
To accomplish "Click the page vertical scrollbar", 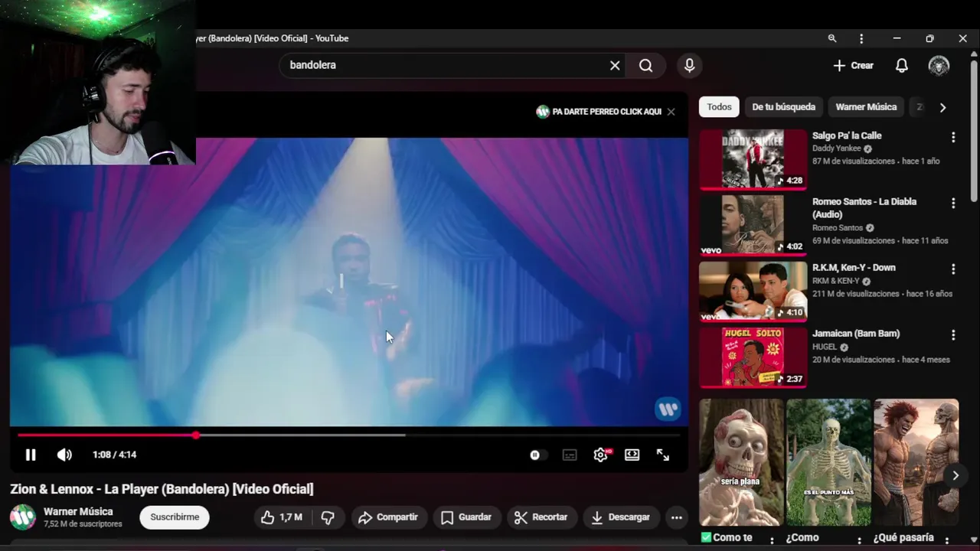I will 974,130.
